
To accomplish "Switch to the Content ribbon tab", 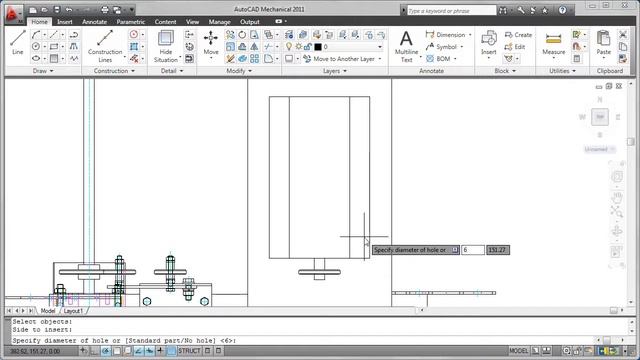I will [165, 22].
